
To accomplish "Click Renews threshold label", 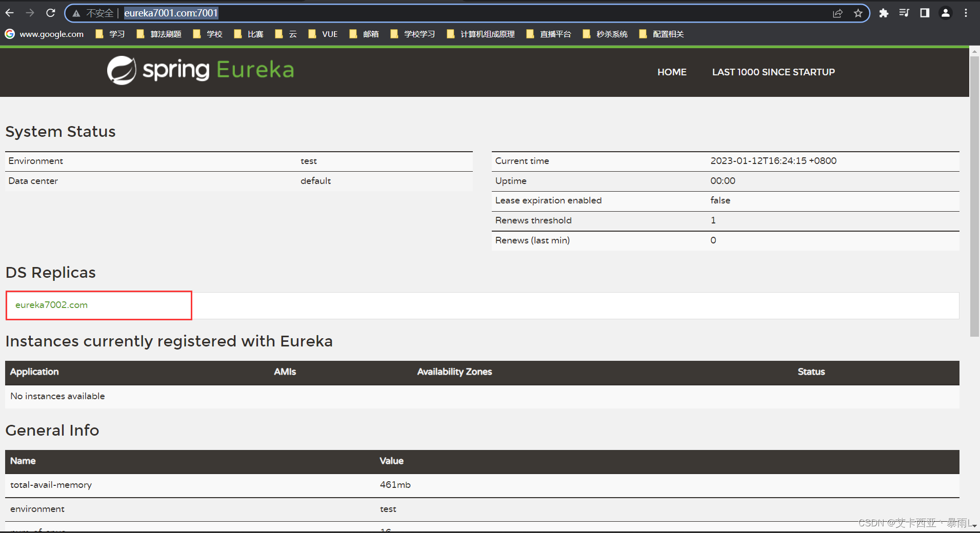I will [x=533, y=220].
